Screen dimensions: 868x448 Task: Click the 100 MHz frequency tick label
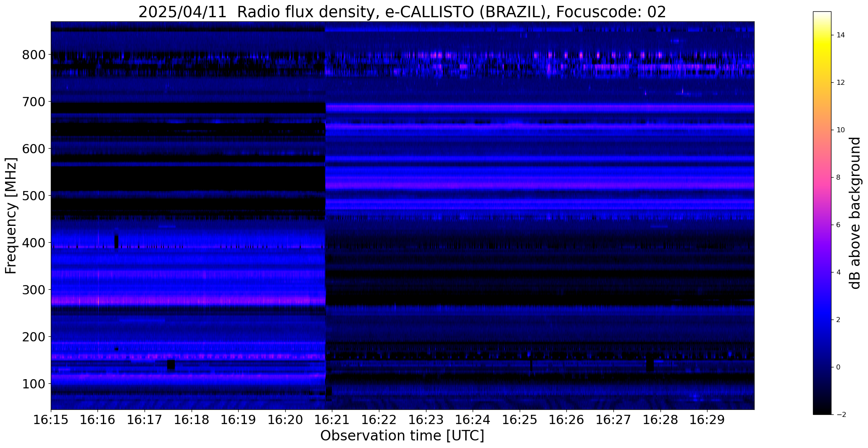[33, 384]
